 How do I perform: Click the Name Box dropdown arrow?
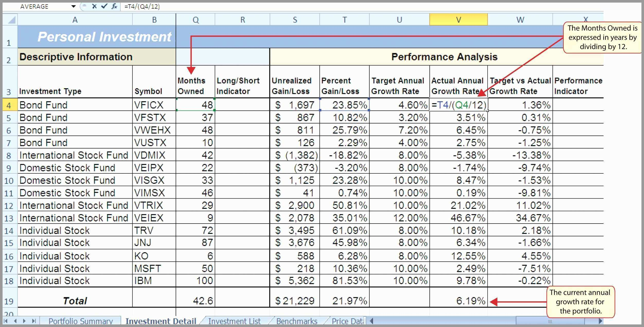[x=71, y=6]
